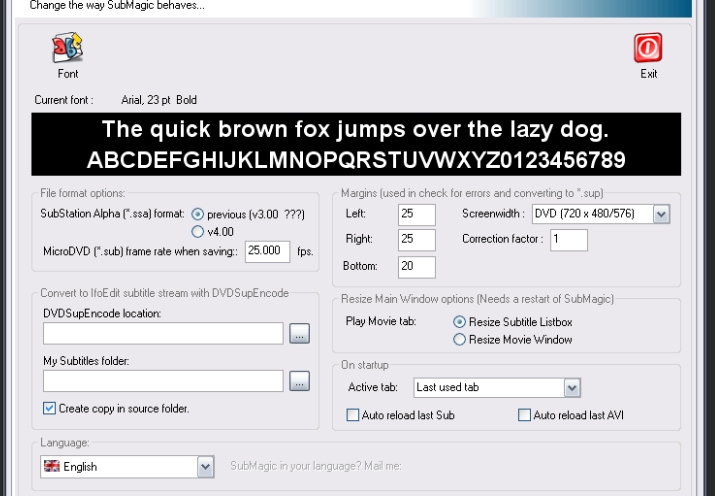Click the MicroDVD frame rate field
This screenshot has width=715, height=496.
[267, 251]
